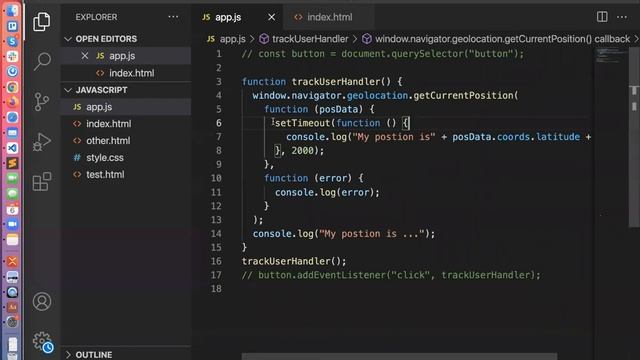The width and height of the screenshot is (640, 360).
Task: Open the Manage gear icon
Action: [42, 342]
